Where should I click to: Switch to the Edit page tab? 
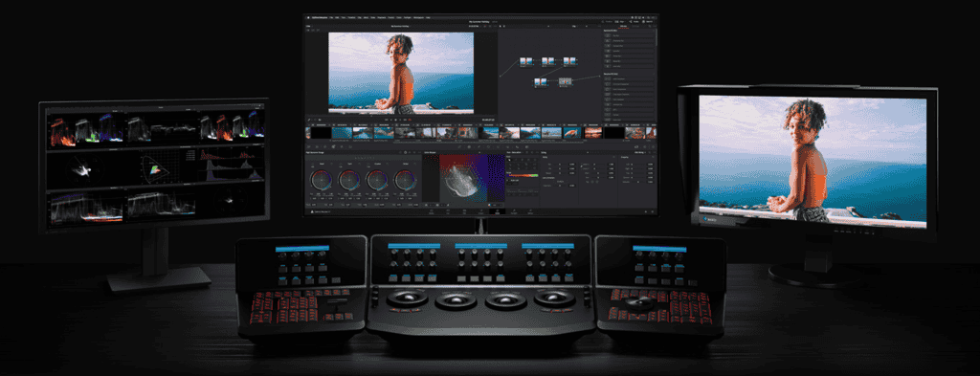tap(464, 211)
